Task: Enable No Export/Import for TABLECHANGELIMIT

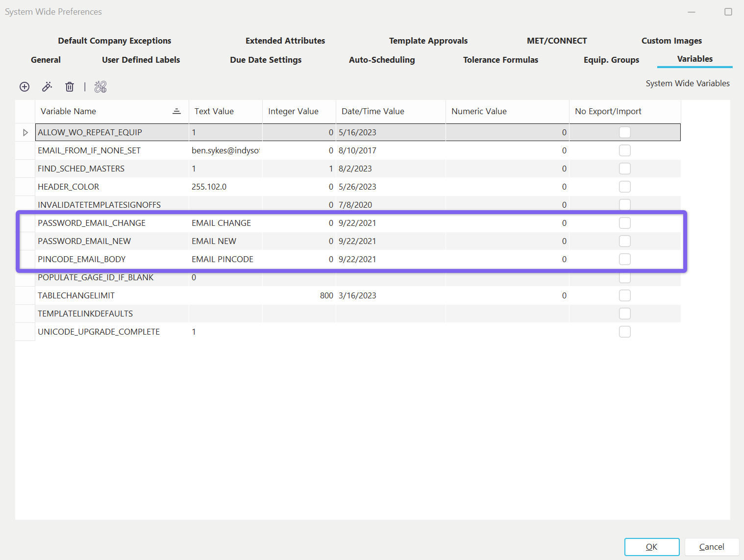Action: click(624, 295)
